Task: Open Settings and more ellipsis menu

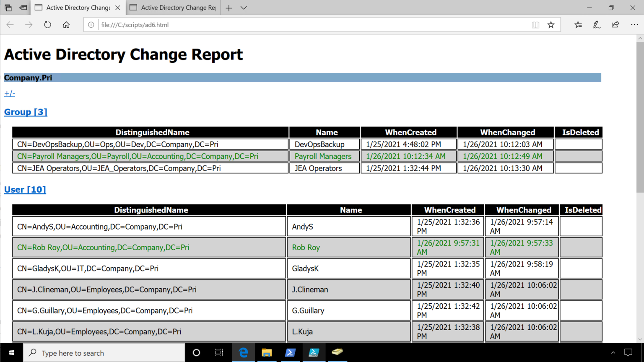Action: [x=634, y=25]
